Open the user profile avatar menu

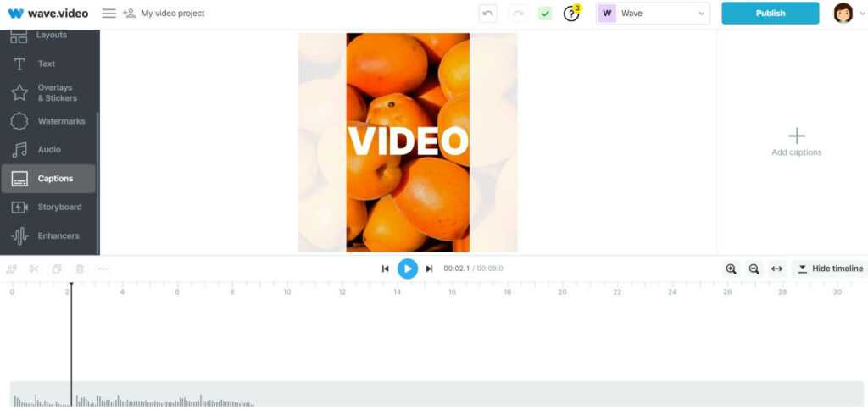tap(843, 14)
